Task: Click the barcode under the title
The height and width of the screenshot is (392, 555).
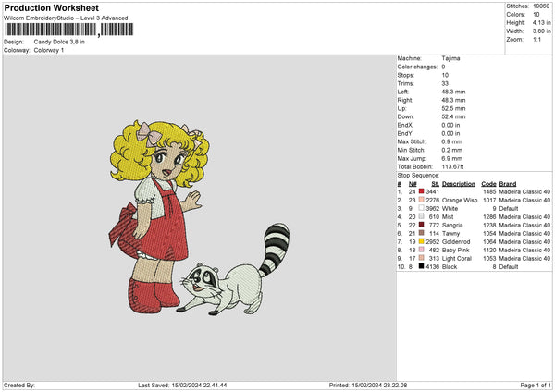Action: pyautogui.click(x=69, y=30)
